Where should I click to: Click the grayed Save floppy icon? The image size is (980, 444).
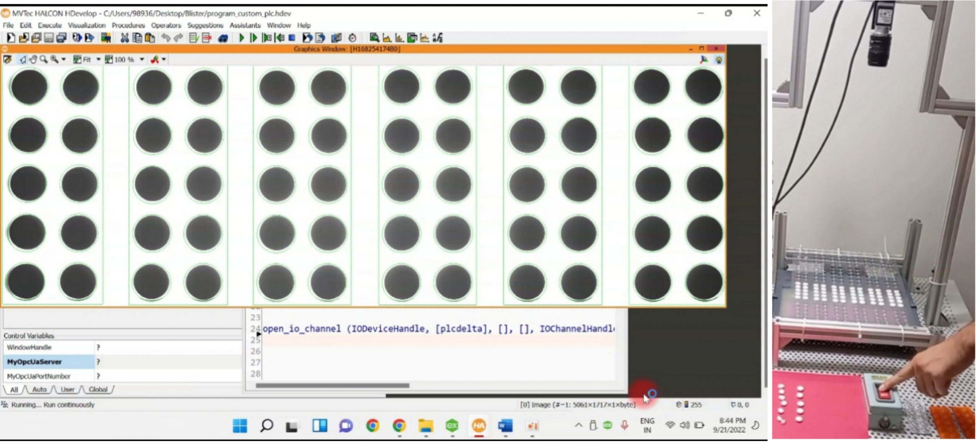tap(49, 38)
